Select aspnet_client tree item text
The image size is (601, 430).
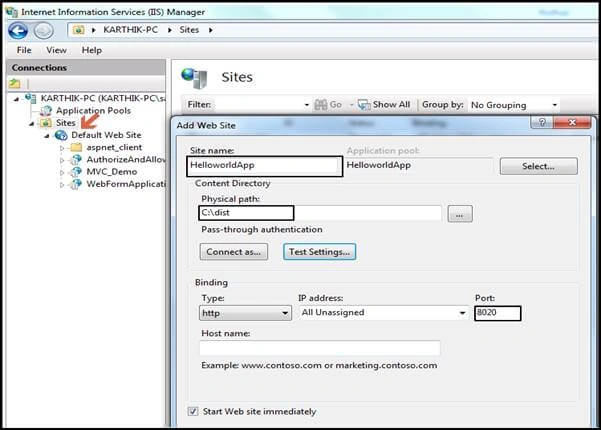coord(114,148)
